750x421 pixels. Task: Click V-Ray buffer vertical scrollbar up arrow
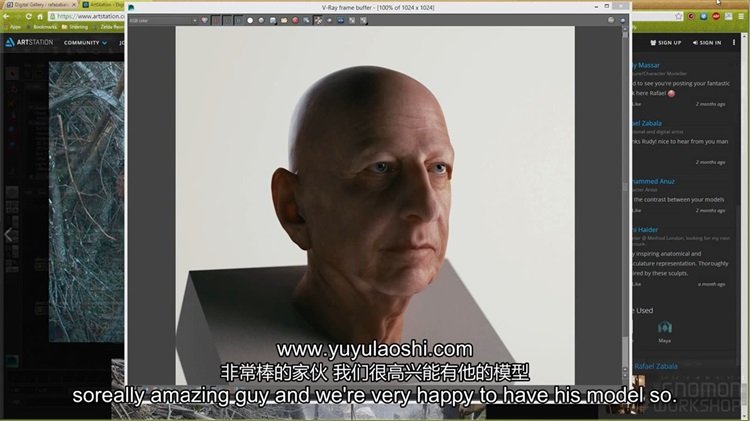tap(625, 29)
